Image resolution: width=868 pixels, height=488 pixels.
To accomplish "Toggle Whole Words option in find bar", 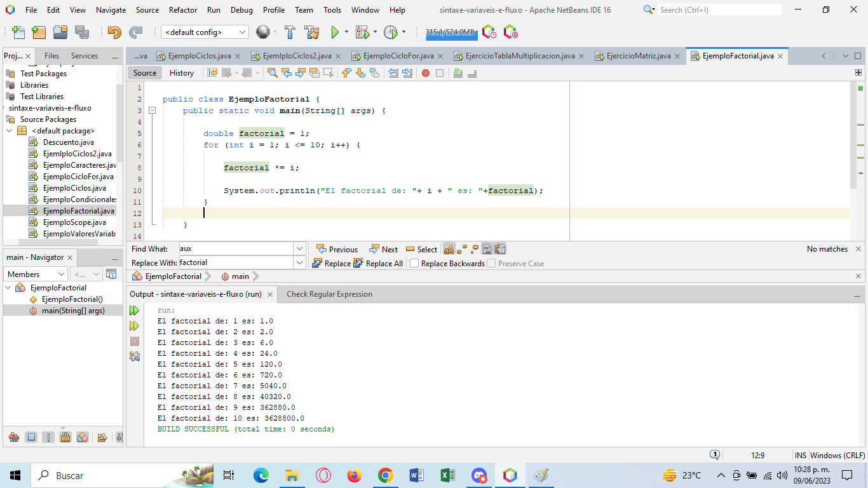I will click(x=462, y=249).
